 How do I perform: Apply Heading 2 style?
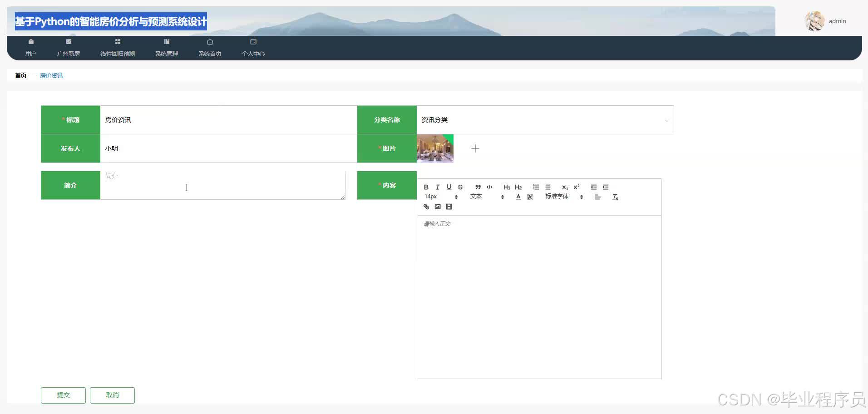point(518,187)
